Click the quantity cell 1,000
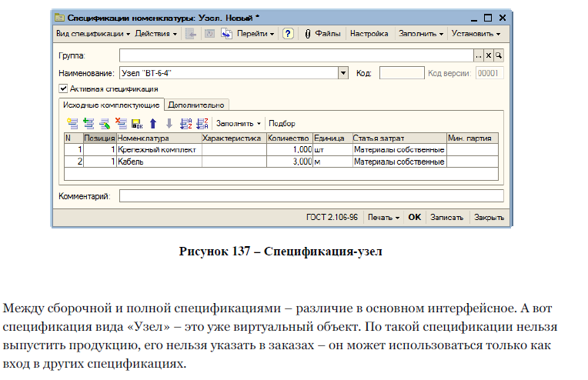 (289, 150)
